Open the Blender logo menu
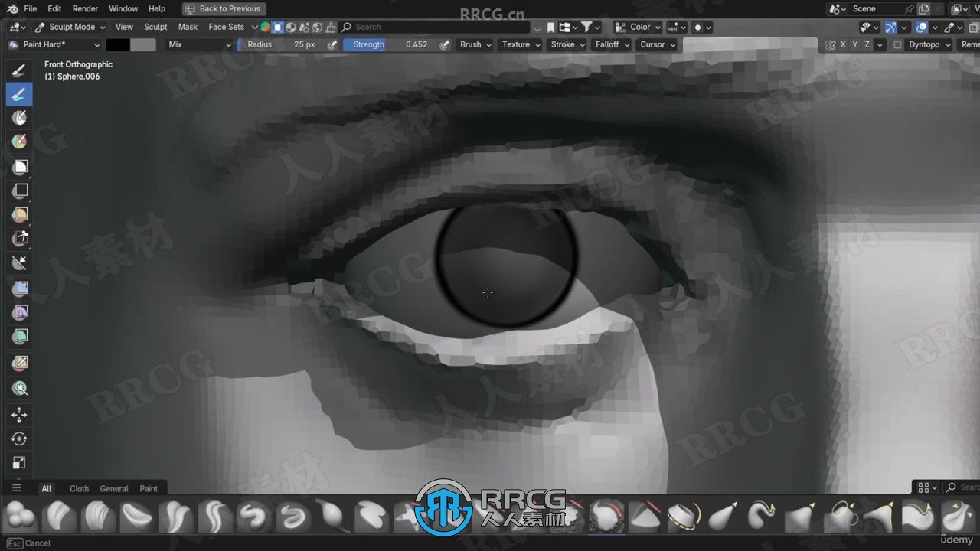980x551 pixels. click(x=11, y=8)
